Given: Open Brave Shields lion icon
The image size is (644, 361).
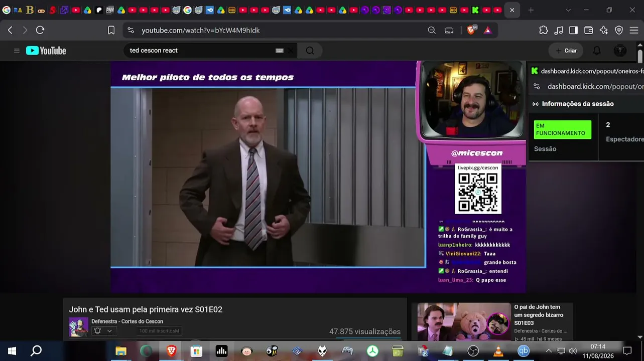Looking at the screenshot, I should pos(471,30).
